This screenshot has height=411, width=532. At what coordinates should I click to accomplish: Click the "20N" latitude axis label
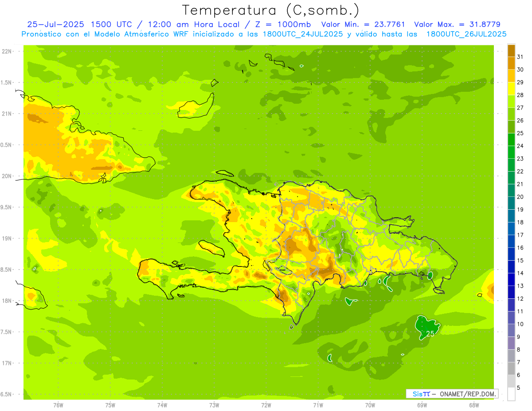(7, 176)
